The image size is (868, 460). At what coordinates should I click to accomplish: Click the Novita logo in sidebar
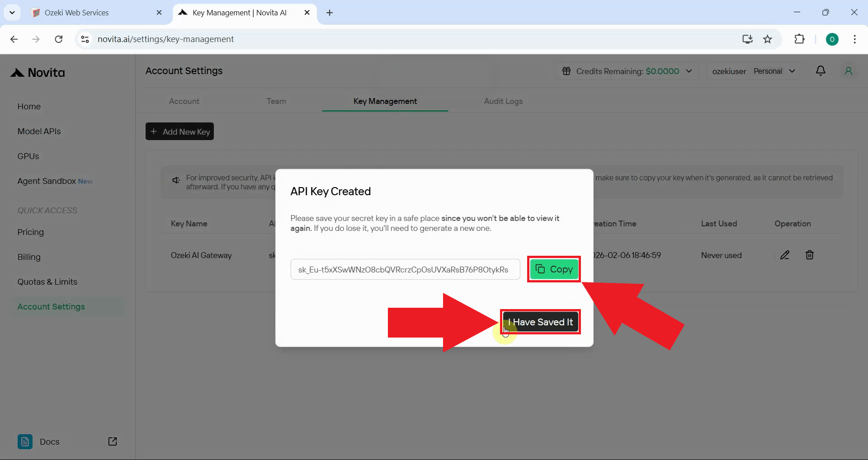(x=37, y=72)
